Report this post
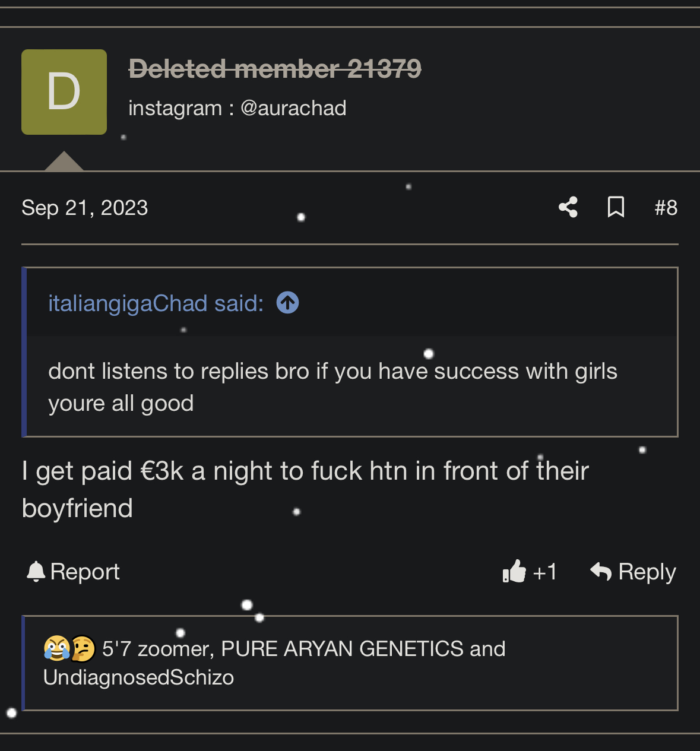 tap(73, 572)
